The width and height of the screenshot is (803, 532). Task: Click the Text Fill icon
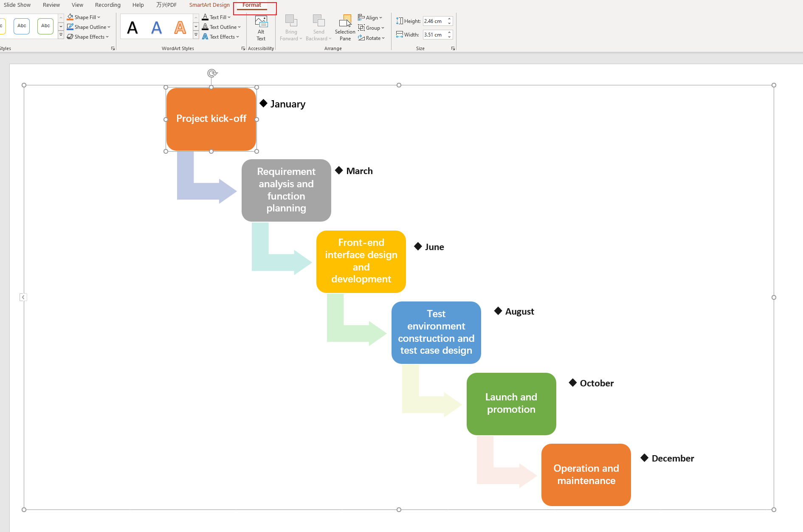[x=205, y=17]
